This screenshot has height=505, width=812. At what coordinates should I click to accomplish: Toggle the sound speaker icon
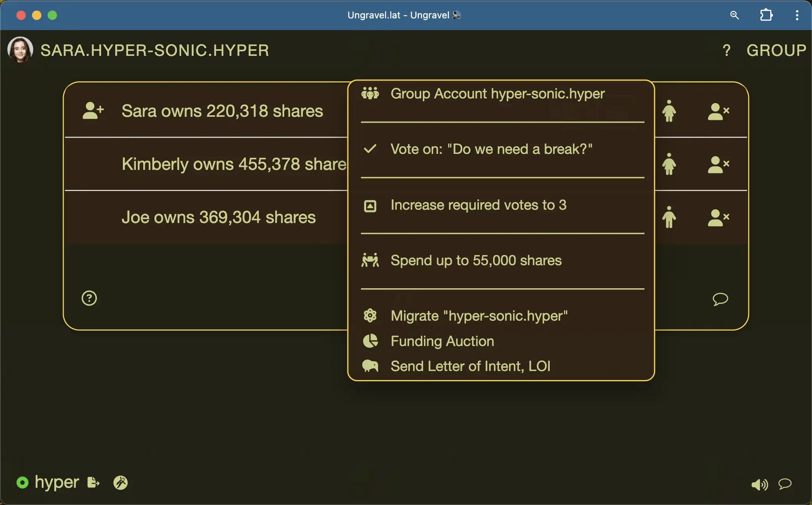point(760,485)
